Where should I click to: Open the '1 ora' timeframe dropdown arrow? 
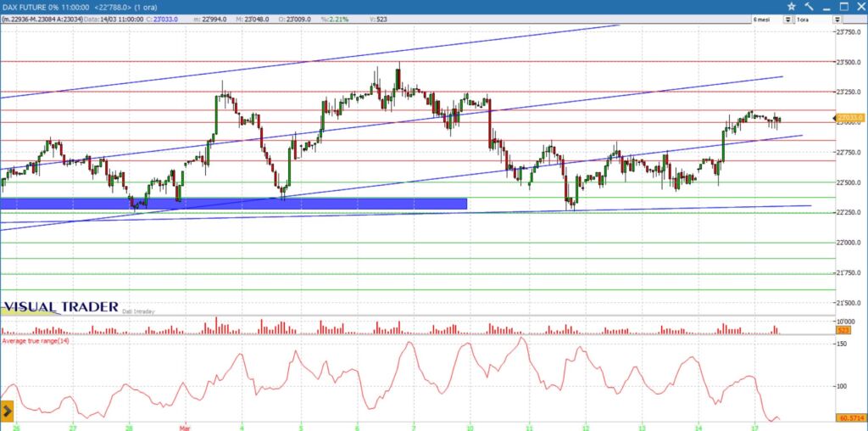point(837,20)
